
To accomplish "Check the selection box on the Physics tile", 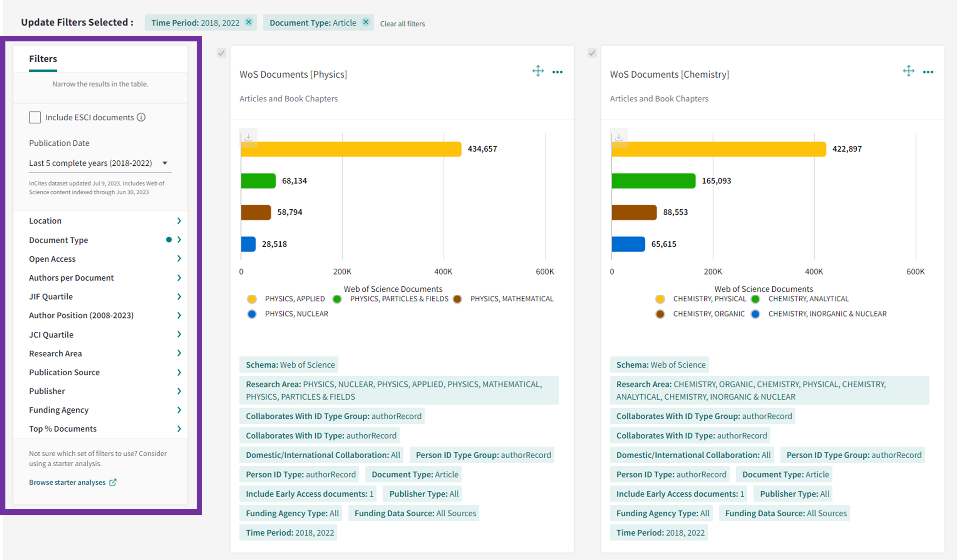I will [221, 53].
